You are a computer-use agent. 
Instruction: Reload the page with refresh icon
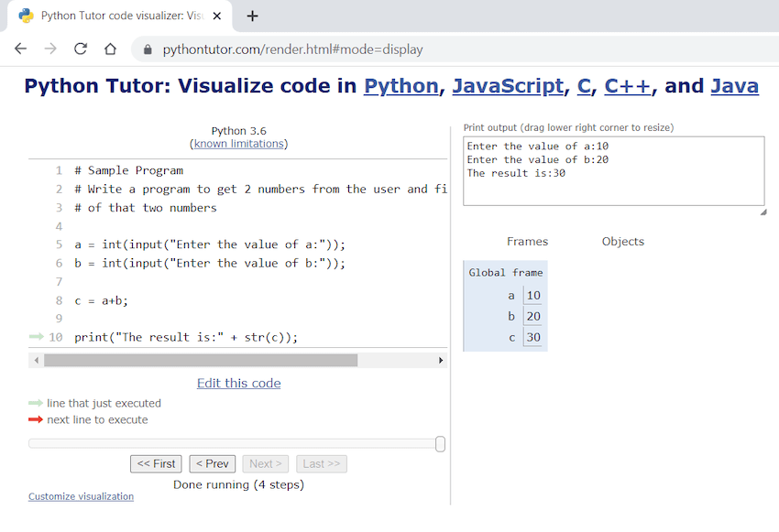(x=81, y=49)
